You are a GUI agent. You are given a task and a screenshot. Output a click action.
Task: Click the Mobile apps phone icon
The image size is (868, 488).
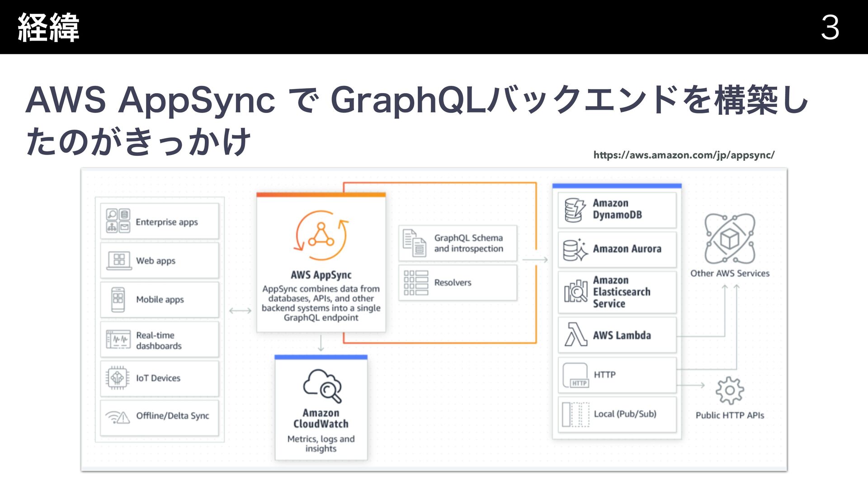point(118,299)
